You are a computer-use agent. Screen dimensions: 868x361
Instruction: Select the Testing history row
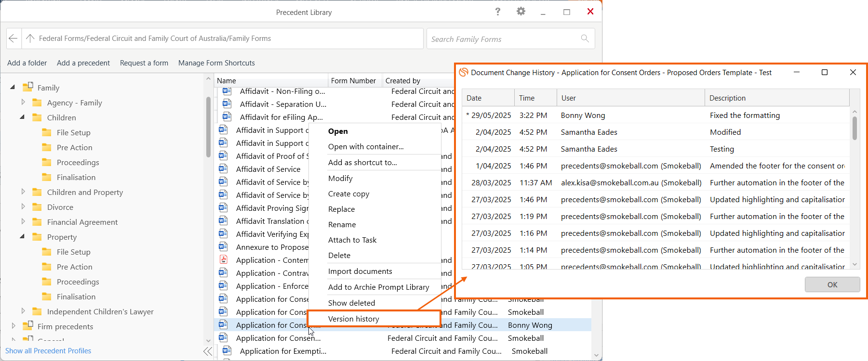[x=655, y=149]
